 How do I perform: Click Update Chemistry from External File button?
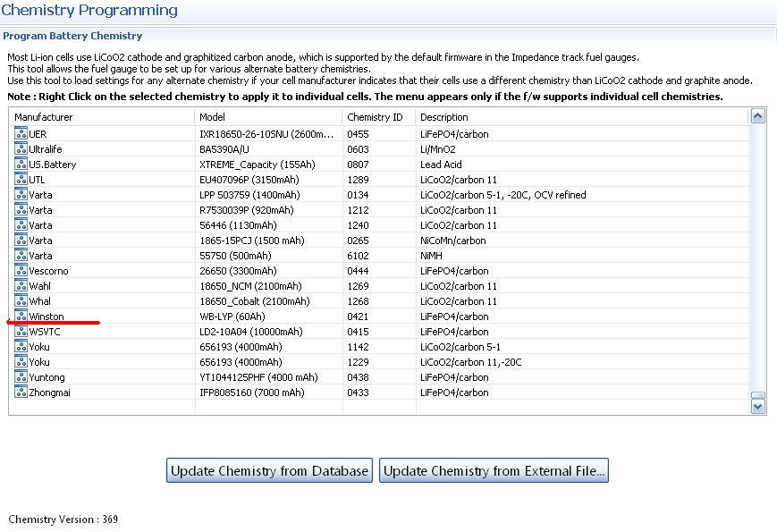(494, 470)
